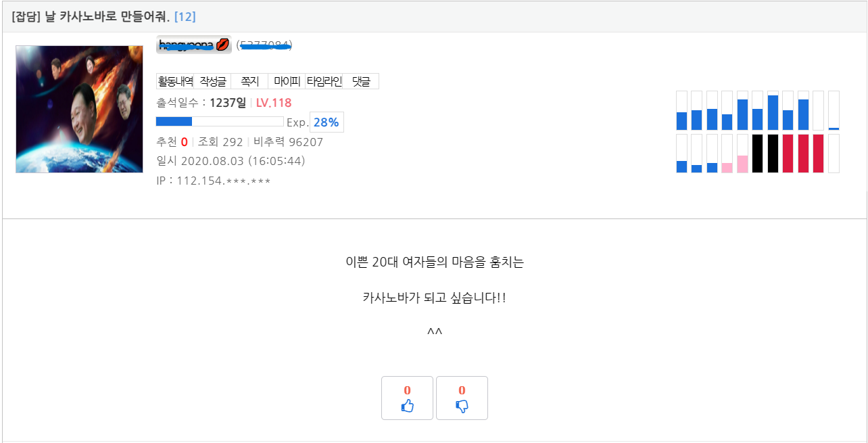The image size is (868, 443).
Task: Click the taller pink bar in chart
Action: (742, 164)
